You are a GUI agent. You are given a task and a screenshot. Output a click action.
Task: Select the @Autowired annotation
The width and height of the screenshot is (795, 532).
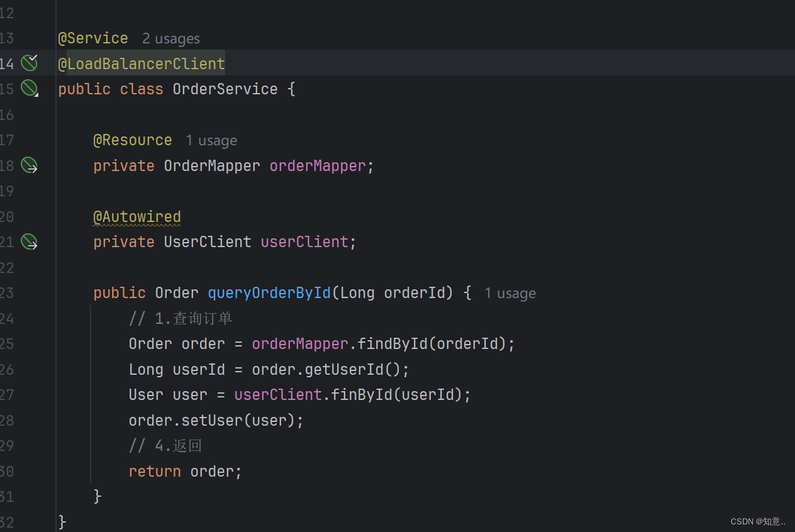(x=136, y=216)
